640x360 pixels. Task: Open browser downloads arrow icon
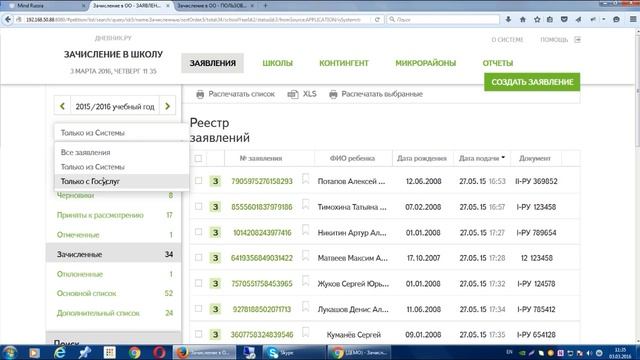point(508,19)
